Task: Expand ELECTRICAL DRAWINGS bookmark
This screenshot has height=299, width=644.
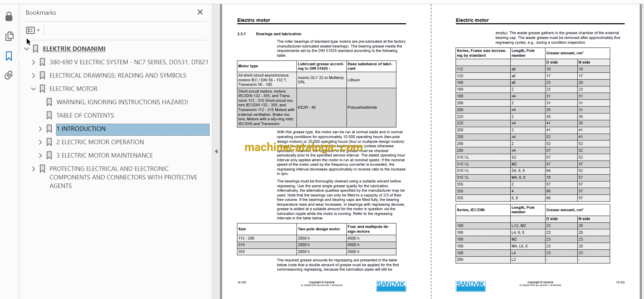Action: (34, 76)
